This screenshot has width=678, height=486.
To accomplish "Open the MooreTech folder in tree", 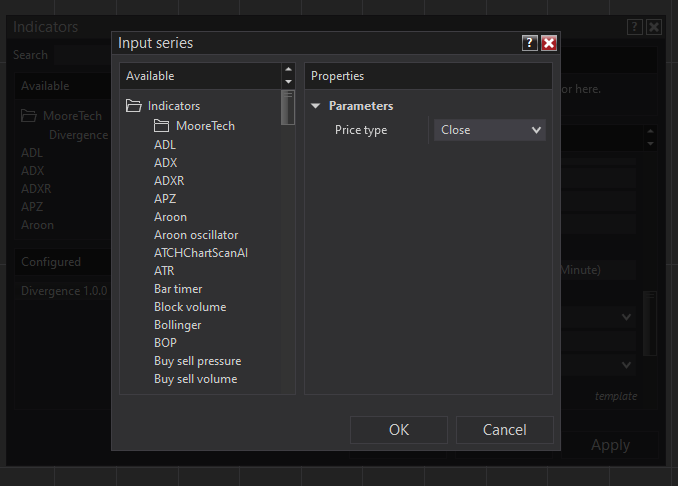I will click(205, 126).
